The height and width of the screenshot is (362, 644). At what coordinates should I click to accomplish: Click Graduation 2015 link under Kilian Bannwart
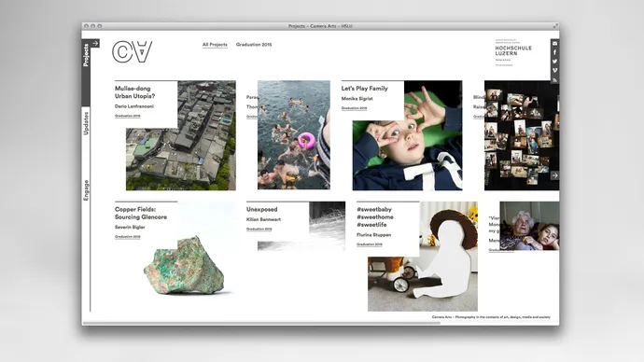[259, 229]
